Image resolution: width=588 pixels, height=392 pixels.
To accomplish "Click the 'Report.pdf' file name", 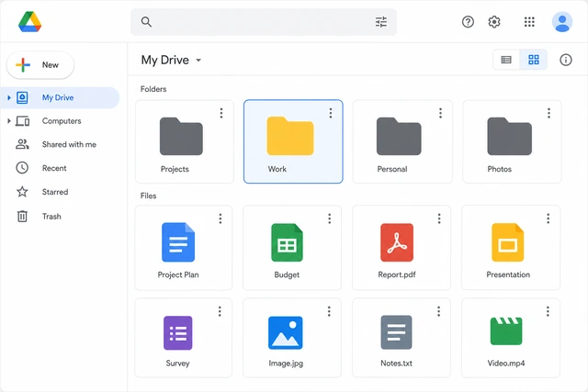I will coord(397,274).
